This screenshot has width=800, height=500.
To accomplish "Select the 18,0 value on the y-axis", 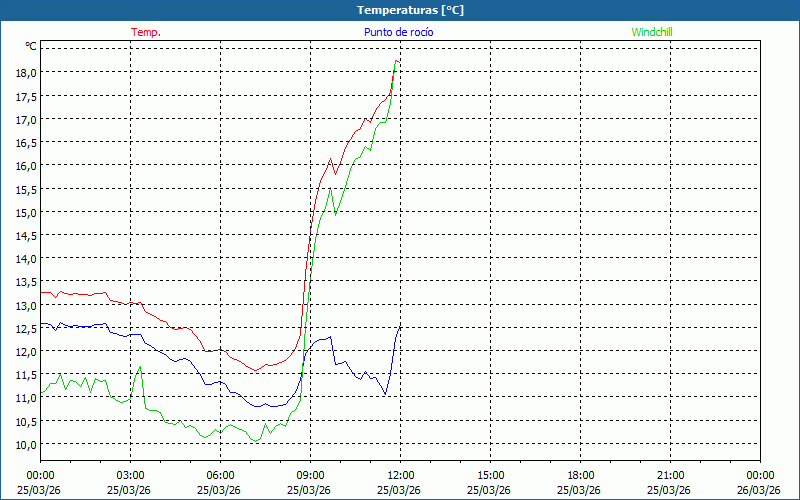I will [25, 73].
